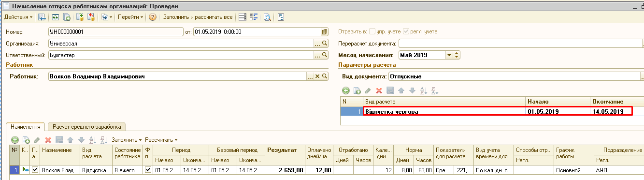Open the Перейти dropdown menu
The image size is (644, 180).
[130, 17]
